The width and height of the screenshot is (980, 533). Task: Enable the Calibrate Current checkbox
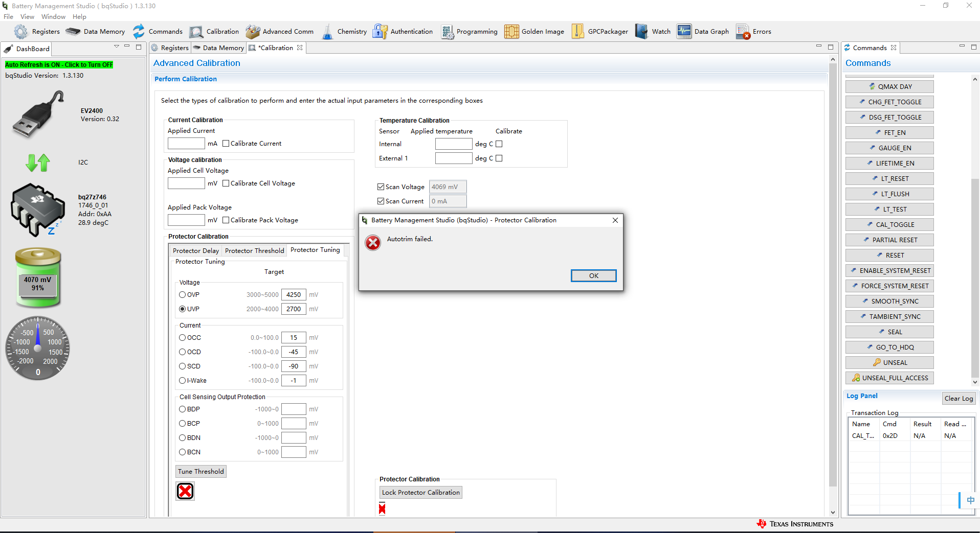point(226,144)
